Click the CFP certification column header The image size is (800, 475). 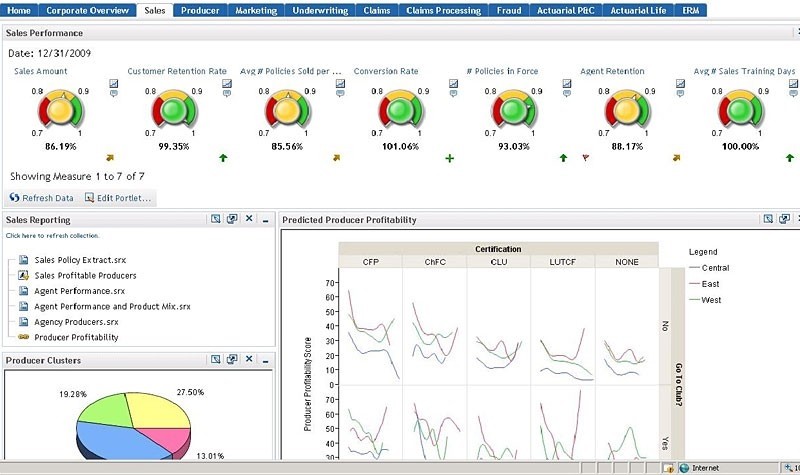[x=370, y=262]
